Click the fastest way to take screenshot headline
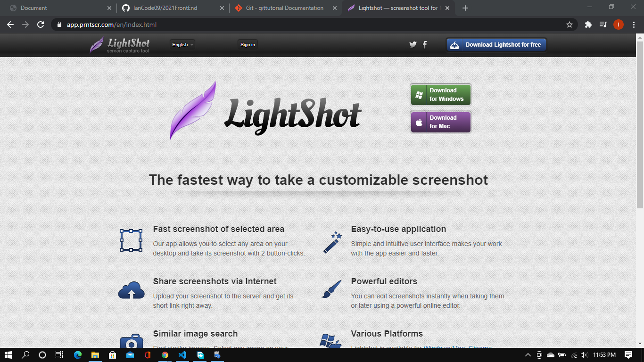 318,180
